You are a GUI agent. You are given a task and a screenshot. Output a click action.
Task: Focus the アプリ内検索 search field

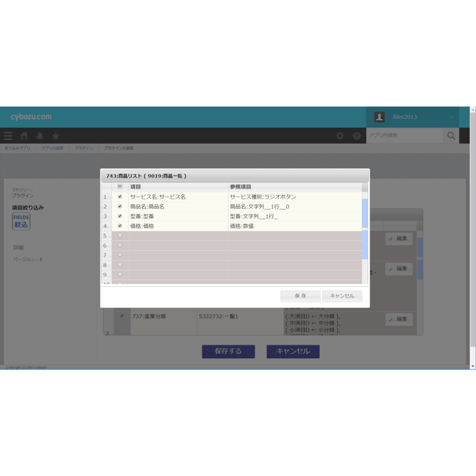[405, 136]
